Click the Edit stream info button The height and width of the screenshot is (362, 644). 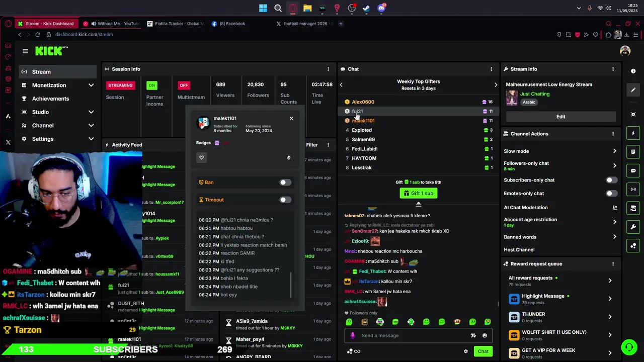tap(560, 117)
